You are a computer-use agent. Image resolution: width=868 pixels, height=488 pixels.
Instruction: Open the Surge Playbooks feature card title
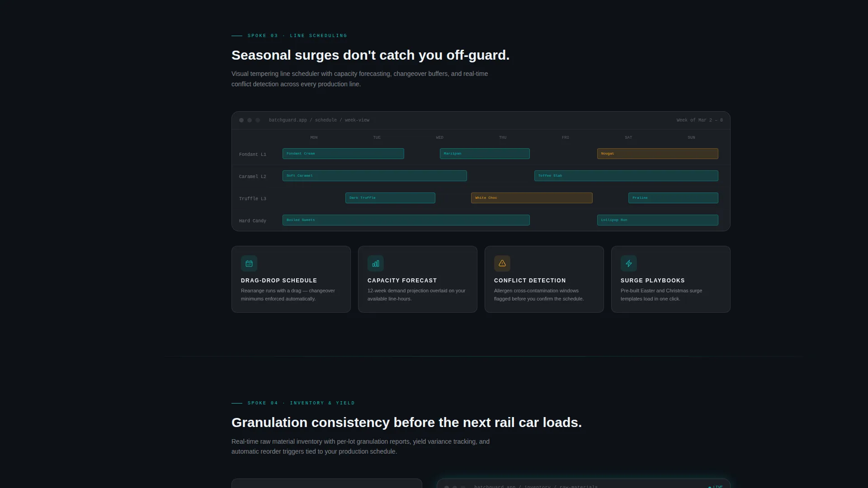coord(652,281)
